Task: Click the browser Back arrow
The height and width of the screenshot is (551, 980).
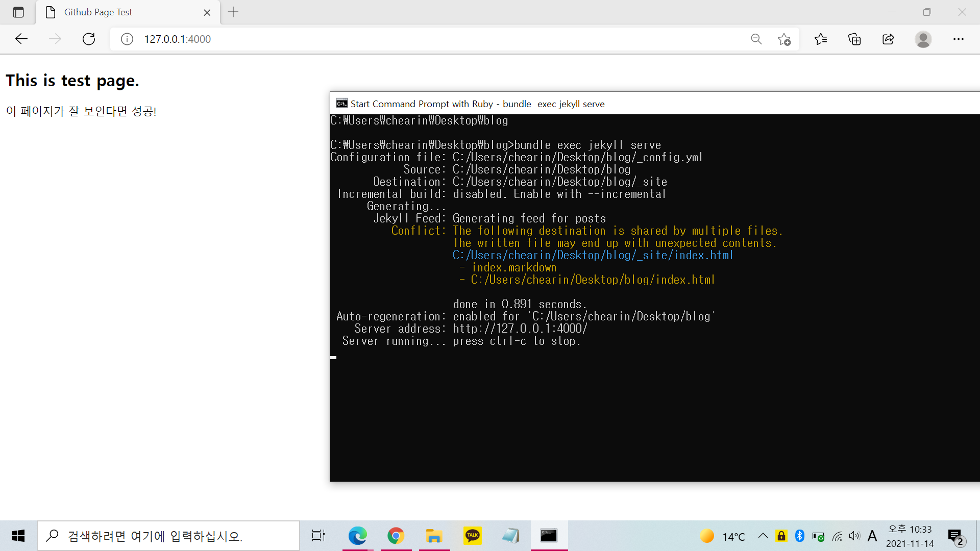Action: (x=21, y=39)
